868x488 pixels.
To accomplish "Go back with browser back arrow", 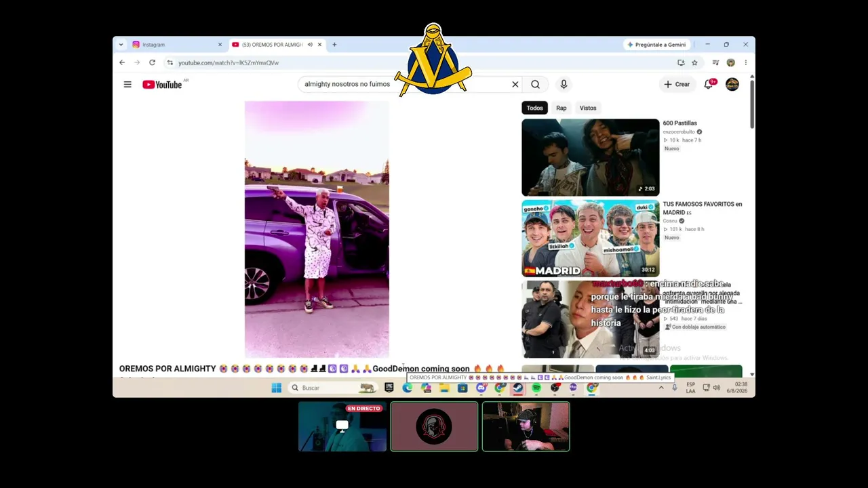I will click(x=122, y=62).
